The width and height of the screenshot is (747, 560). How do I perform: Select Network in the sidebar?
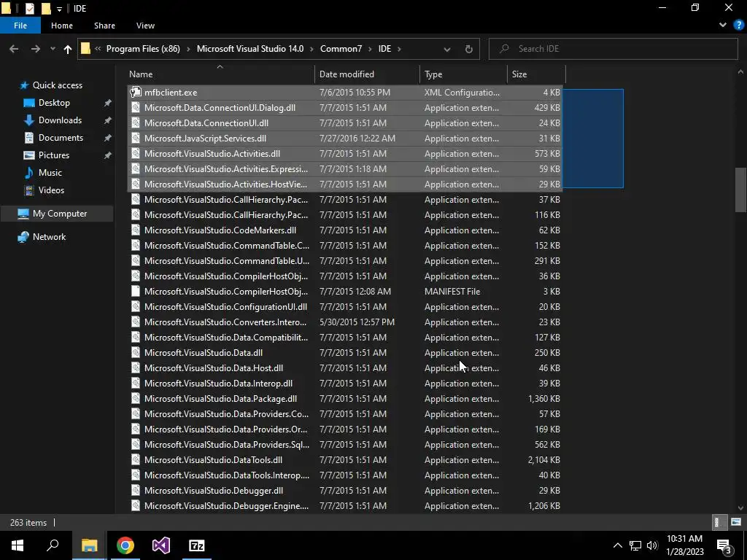click(x=49, y=237)
